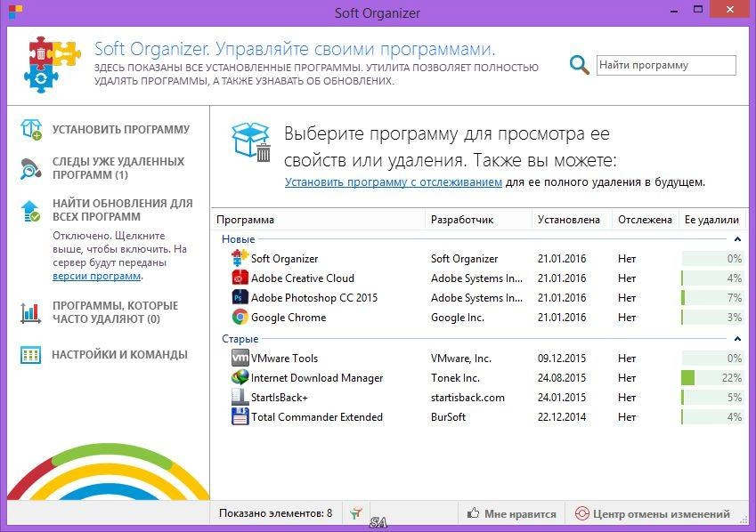Screen dimensions: 756x532
Task: Click the Internet Download Manager icon
Action: [x=240, y=378]
